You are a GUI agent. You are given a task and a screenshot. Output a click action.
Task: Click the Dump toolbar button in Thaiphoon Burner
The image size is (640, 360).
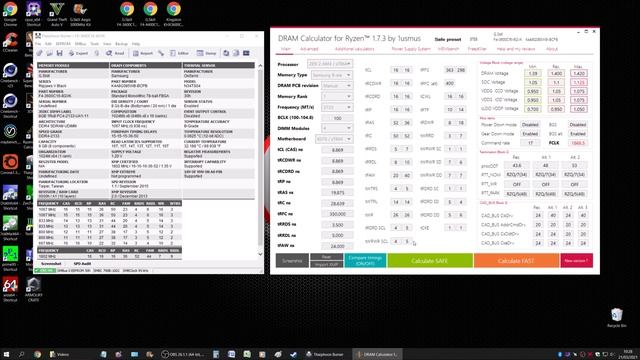coord(207,53)
